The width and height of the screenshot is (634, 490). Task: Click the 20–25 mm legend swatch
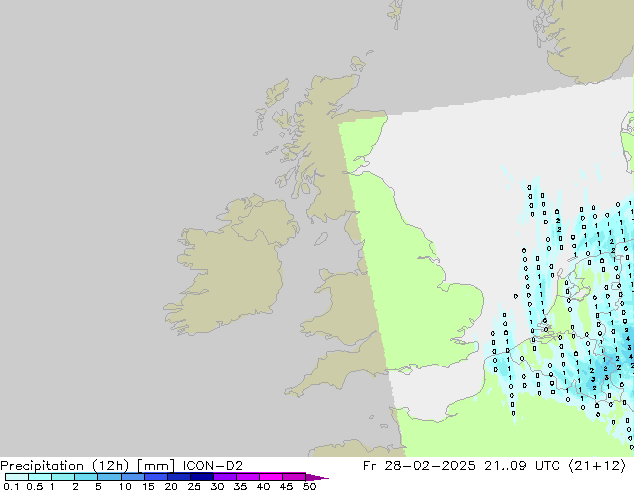click(179, 477)
